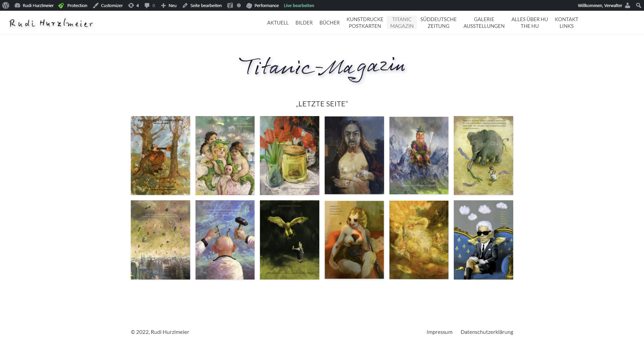Visit the Impressum footer link
The width and height of the screenshot is (644, 358).
click(439, 332)
